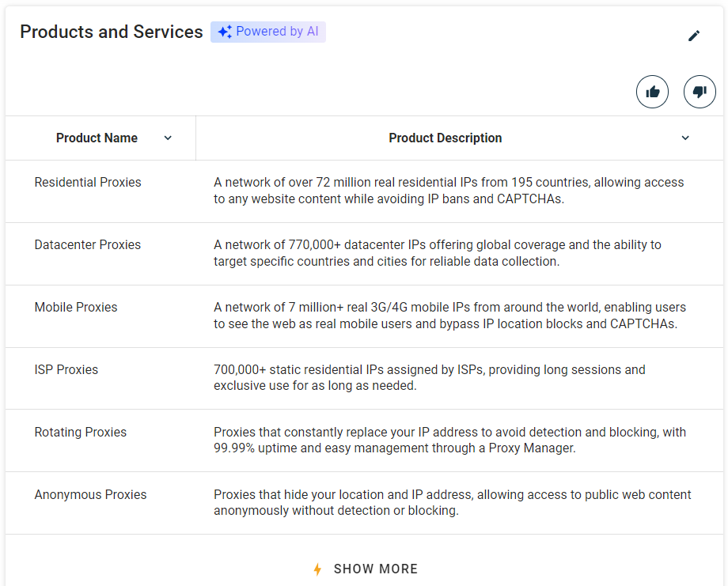Open the Product Description column dropdown
The width and height of the screenshot is (728, 586).
click(685, 138)
